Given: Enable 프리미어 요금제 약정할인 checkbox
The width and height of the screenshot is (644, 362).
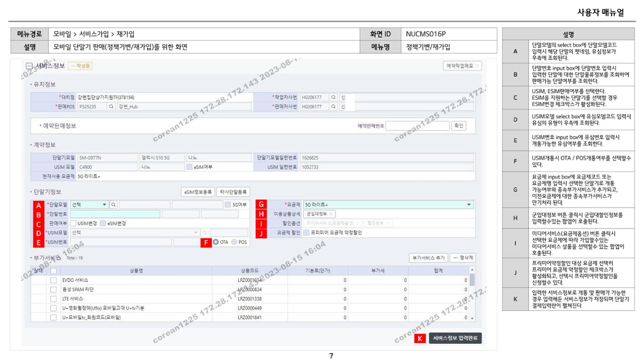Looking at the screenshot, I should click(306, 232).
